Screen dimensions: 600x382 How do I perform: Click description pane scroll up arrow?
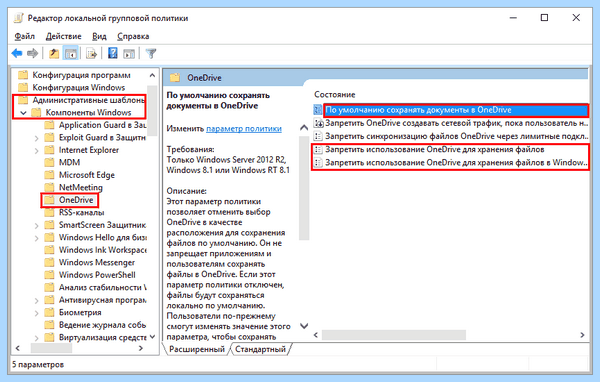[304, 127]
